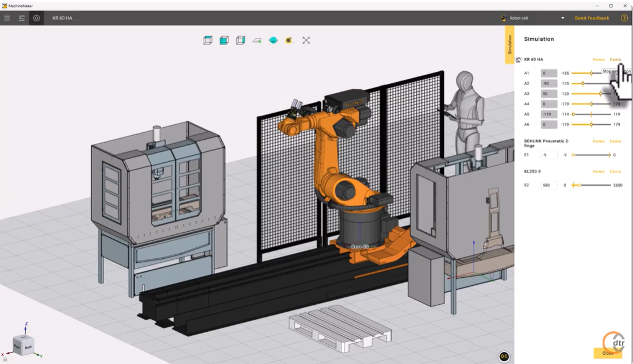
Task: Click the 3600 maximum value of E2
Action: pos(617,185)
